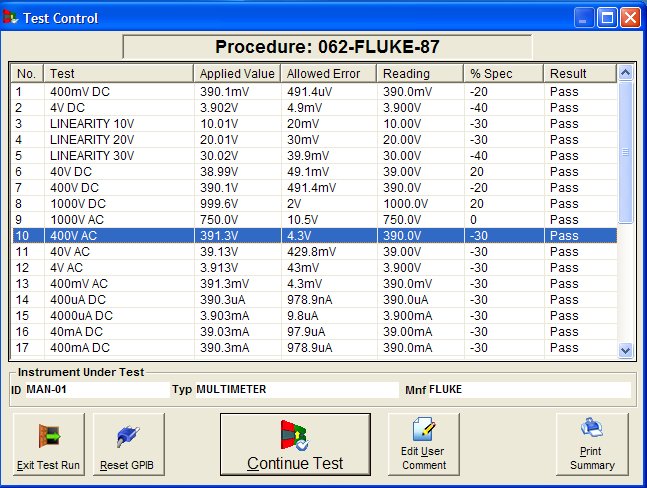Click the Test Control title bar icon
The width and height of the screenshot is (647, 488).
(11, 17)
